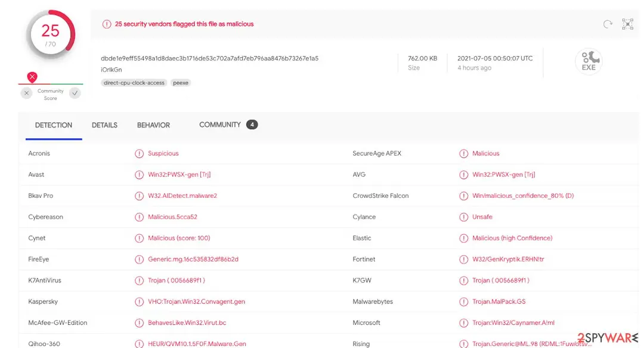Viewport: 644px width, 348px height.
Task: Click the alert icon next to 25 security vendors
Action: click(107, 24)
